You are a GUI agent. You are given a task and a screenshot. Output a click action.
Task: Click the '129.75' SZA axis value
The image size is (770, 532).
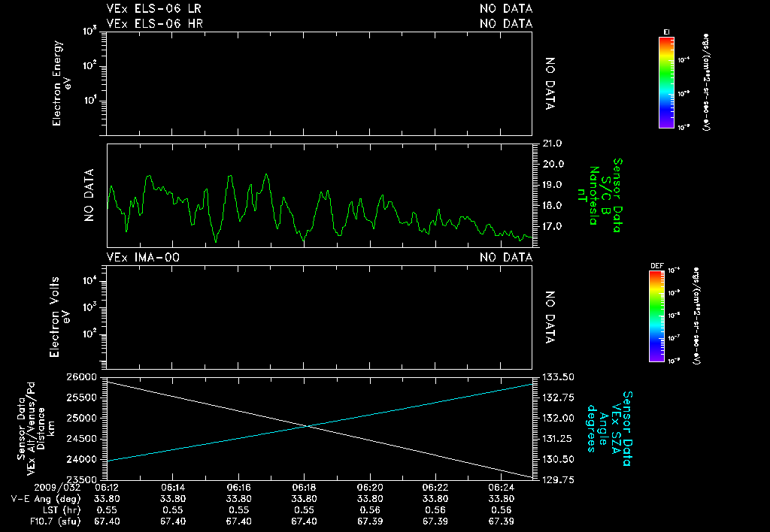tap(558, 480)
